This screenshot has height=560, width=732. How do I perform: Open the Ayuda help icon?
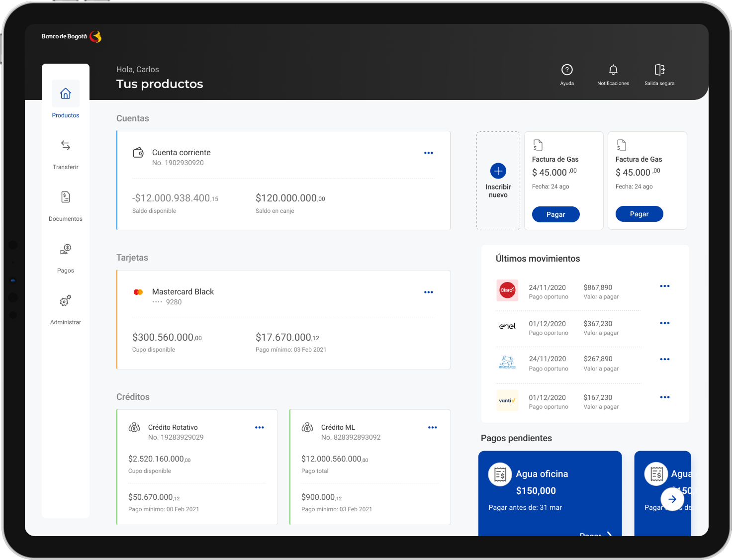(567, 70)
